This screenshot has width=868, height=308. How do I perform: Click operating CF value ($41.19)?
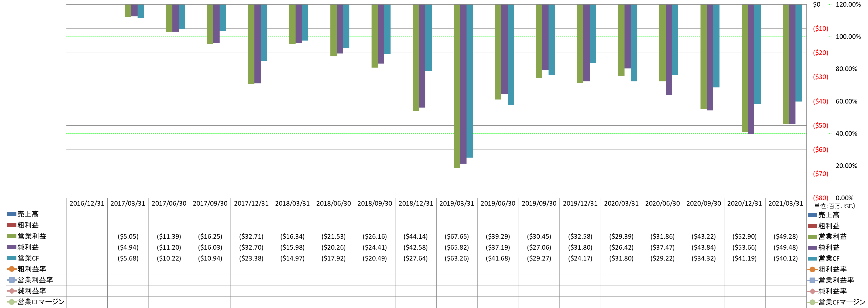pyautogui.click(x=745, y=259)
